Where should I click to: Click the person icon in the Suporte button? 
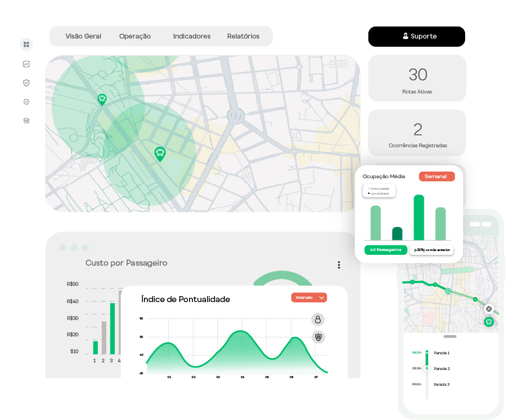(405, 36)
